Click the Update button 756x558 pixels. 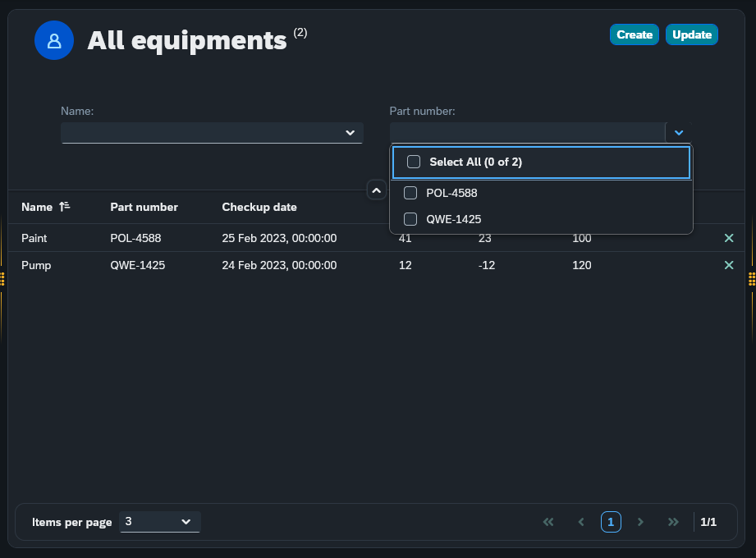click(x=691, y=34)
